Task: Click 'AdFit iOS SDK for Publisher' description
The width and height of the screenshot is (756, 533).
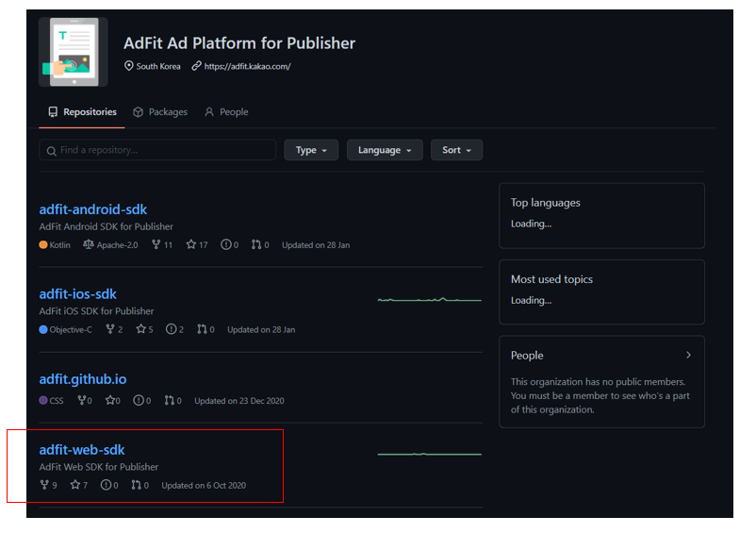Action: (96, 311)
